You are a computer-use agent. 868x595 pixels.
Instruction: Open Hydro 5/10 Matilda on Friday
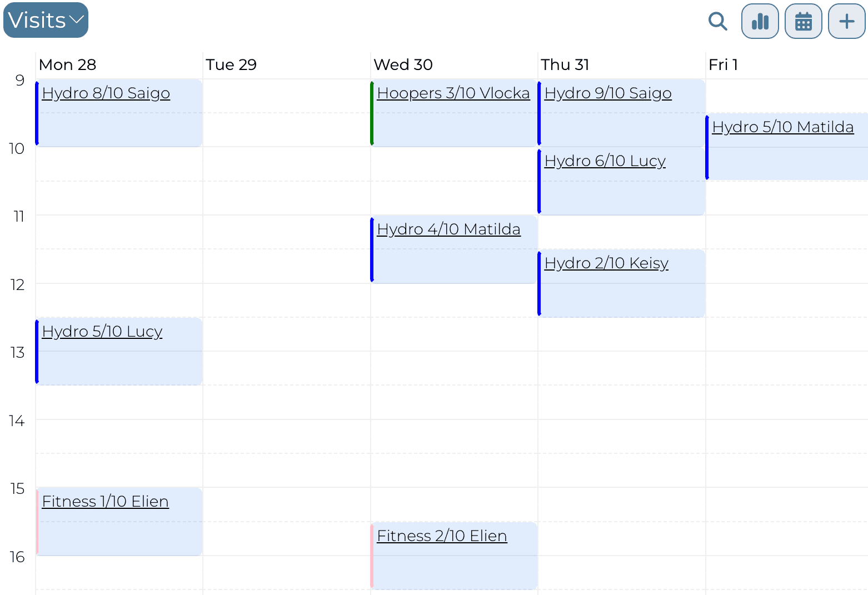tap(782, 127)
